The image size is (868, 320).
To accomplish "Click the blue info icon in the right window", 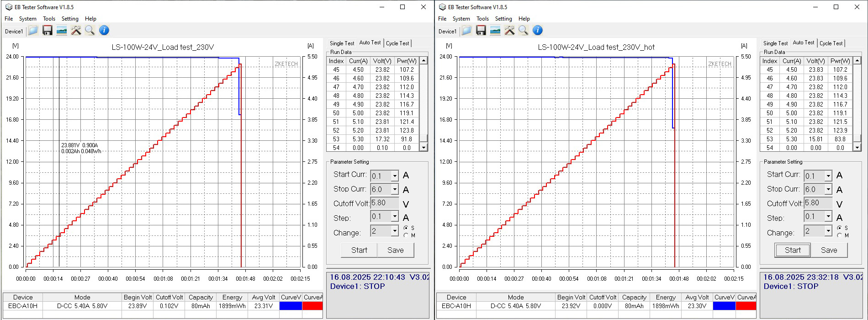I will [x=538, y=31].
